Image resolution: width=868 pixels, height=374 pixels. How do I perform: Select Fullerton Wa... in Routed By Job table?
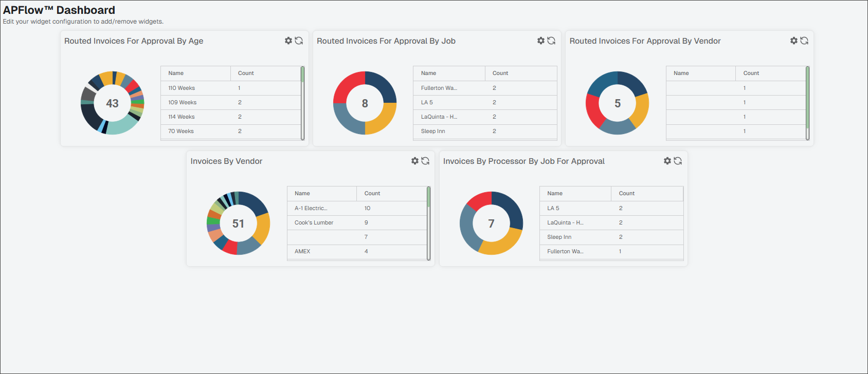point(485,88)
